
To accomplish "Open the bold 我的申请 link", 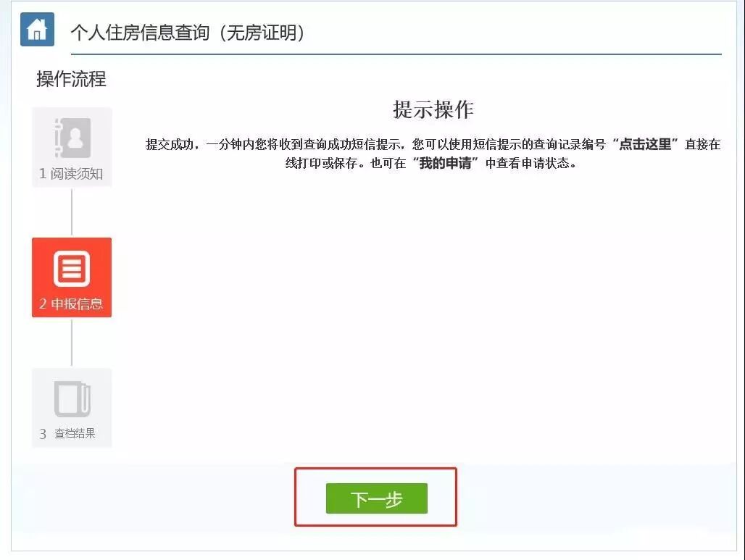I will pyautogui.click(x=445, y=164).
